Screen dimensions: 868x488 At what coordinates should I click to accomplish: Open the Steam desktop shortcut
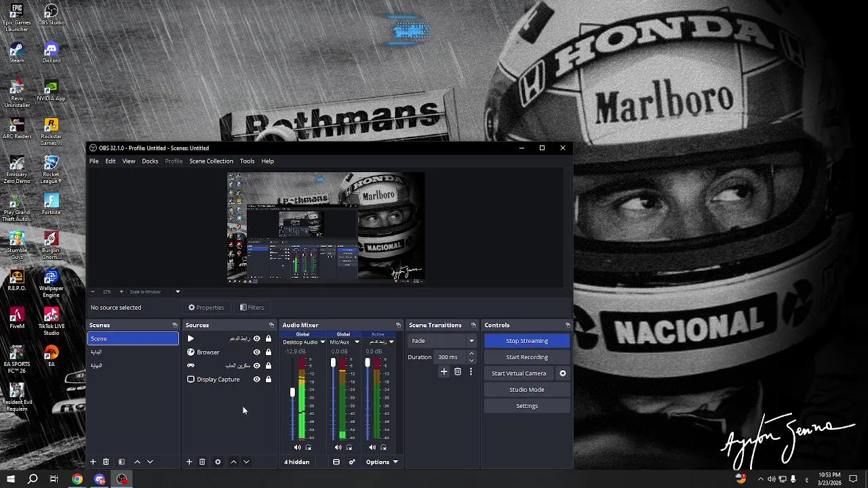coord(17,52)
